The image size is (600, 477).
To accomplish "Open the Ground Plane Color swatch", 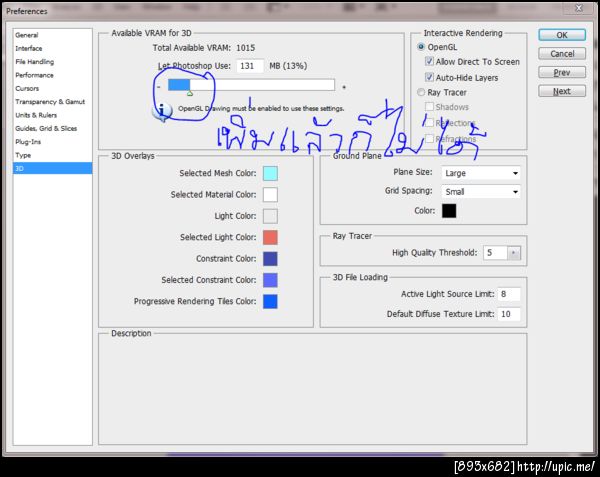I will [449, 211].
